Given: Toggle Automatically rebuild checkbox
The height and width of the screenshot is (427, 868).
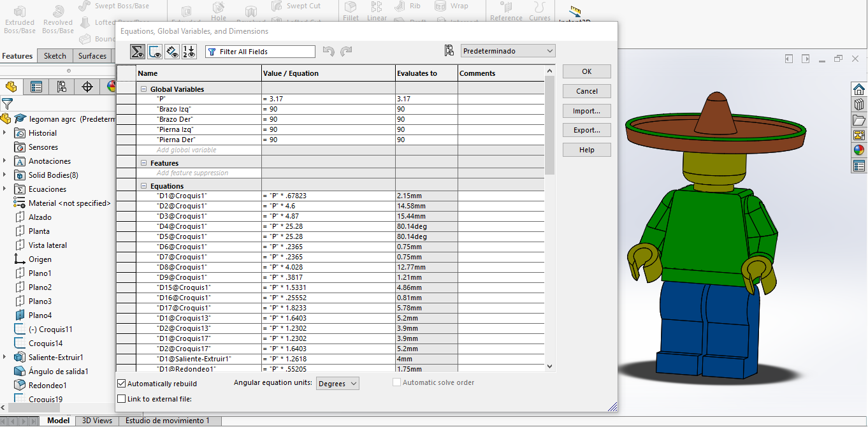Looking at the screenshot, I should (122, 384).
